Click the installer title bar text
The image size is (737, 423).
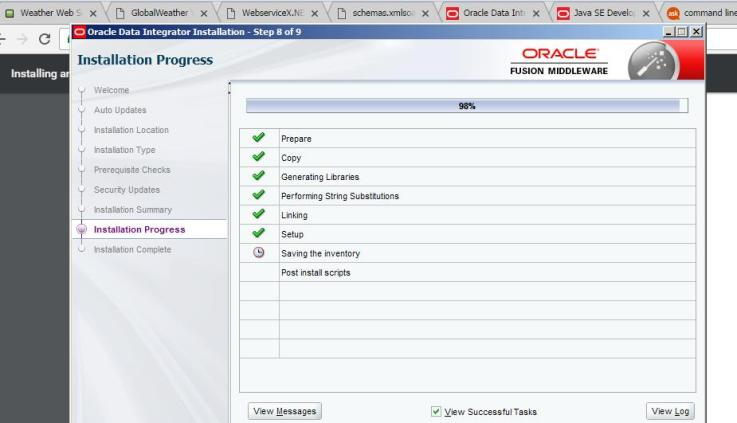[194, 32]
